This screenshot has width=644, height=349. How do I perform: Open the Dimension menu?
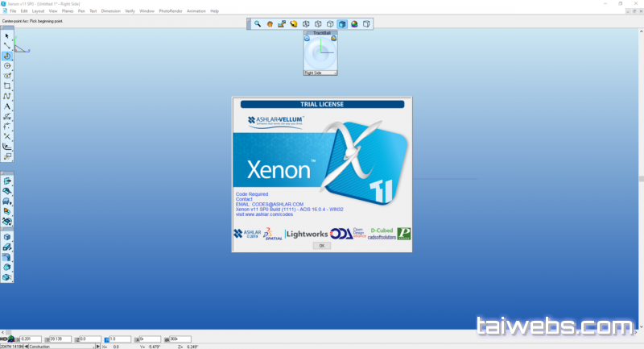[111, 11]
